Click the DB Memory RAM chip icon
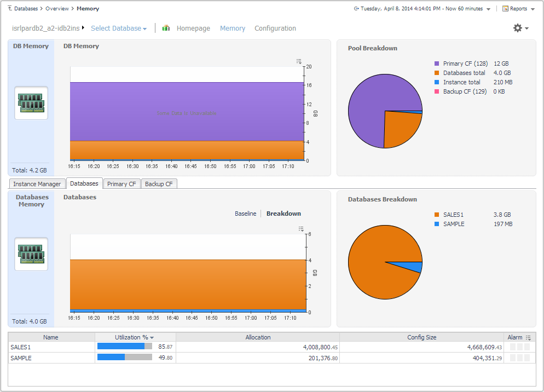The width and height of the screenshot is (544, 392). pyautogui.click(x=31, y=103)
